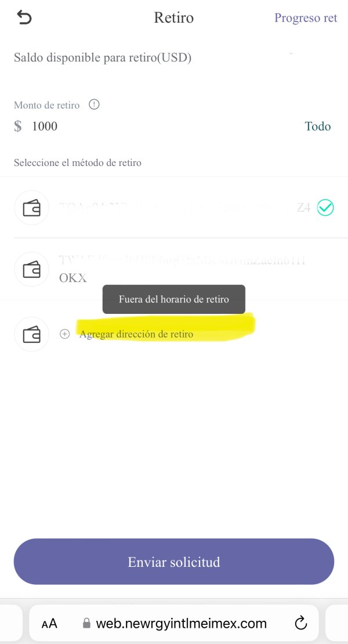Dismiss the Fuera del horario toast
This screenshot has height=644, width=348.
(174, 299)
